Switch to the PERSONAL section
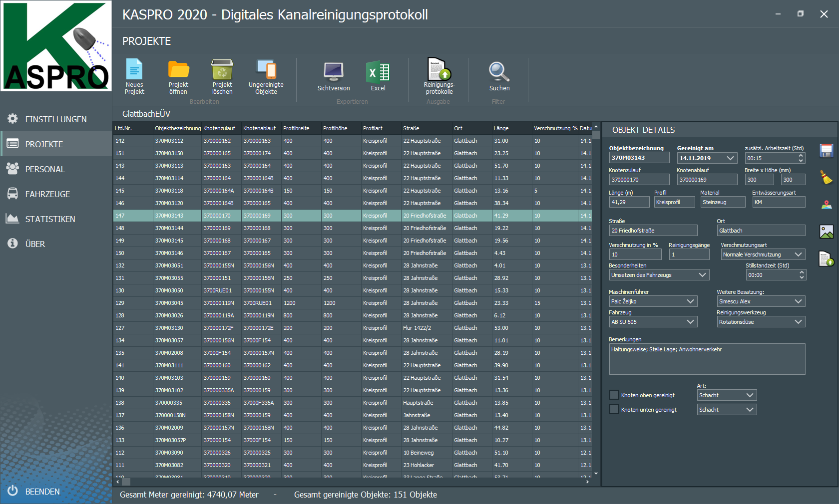Image resolution: width=839 pixels, height=504 pixels. [45, 169]
